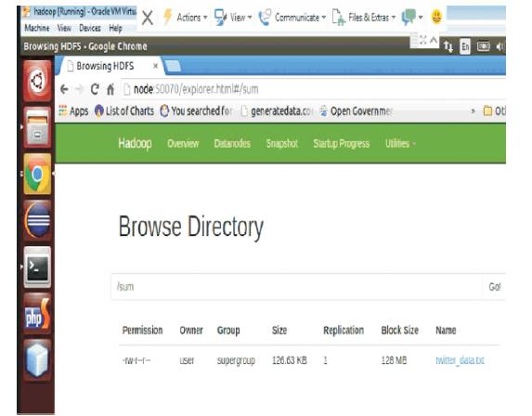Click the Google Chrome launcher icon
Screen dimensions: 532x416
coord(37,174)
